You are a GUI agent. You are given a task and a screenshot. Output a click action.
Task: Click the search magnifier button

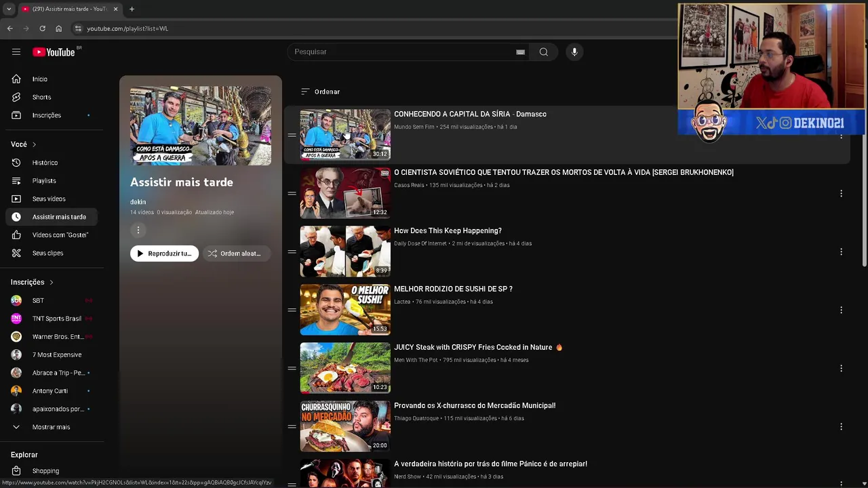coord(543,52)
